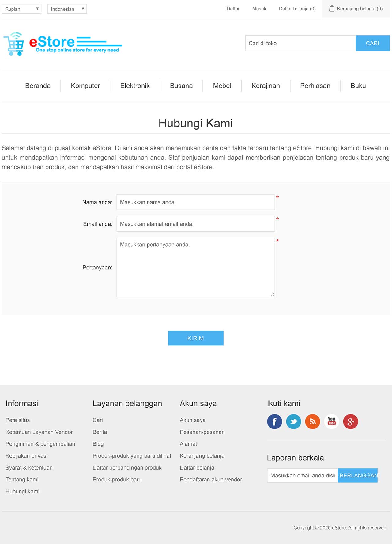Click the shopping bag icon in header
The image size is (392, 544).
331,9
